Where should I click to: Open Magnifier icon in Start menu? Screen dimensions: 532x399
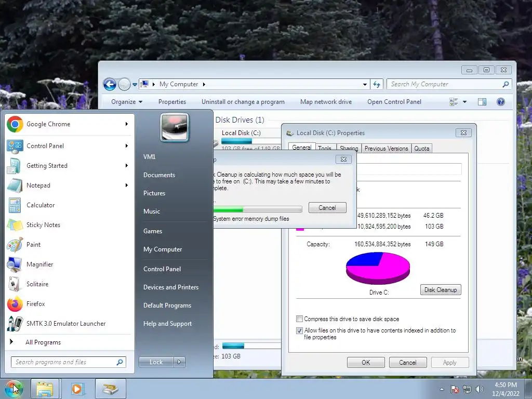point(15,264)
